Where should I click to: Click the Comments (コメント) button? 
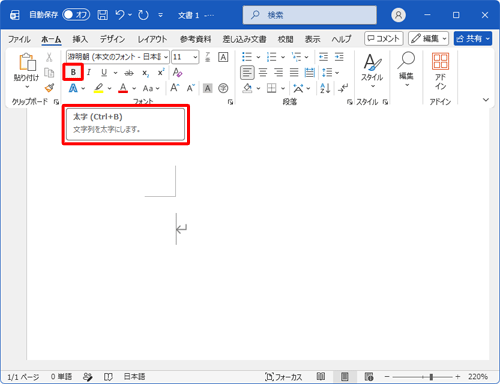384,39
